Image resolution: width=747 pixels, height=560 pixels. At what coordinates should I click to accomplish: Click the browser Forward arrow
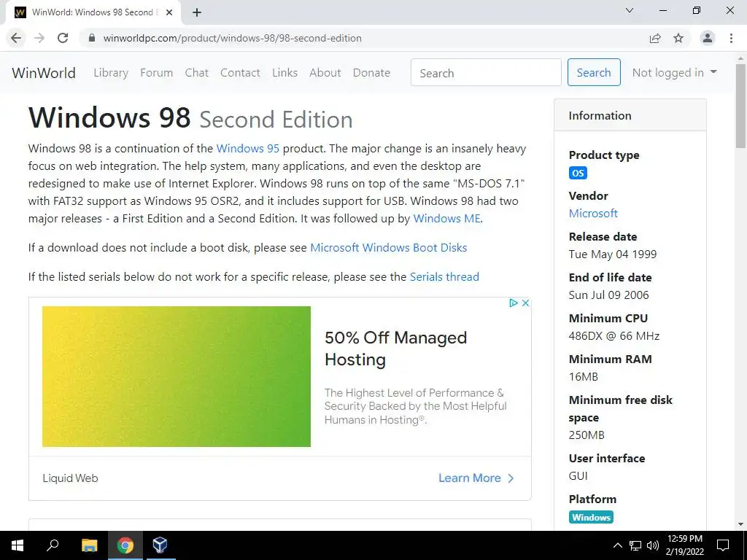click(x=39, y=38)
